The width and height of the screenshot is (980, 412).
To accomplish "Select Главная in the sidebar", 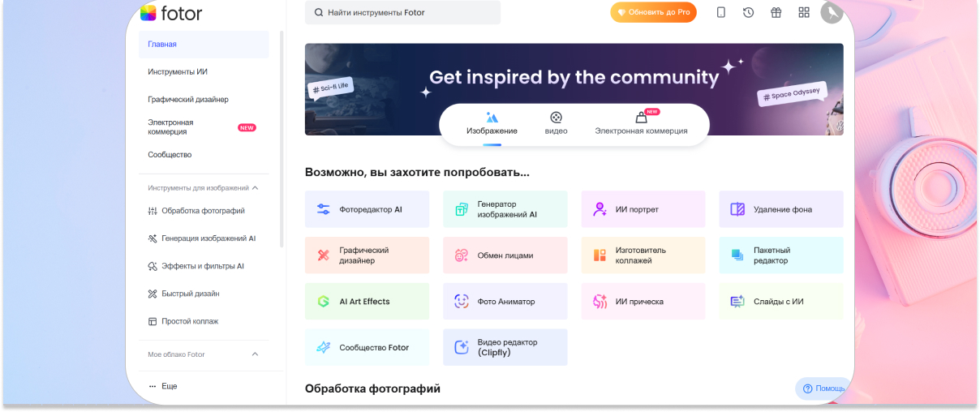I will coord(204,45).
